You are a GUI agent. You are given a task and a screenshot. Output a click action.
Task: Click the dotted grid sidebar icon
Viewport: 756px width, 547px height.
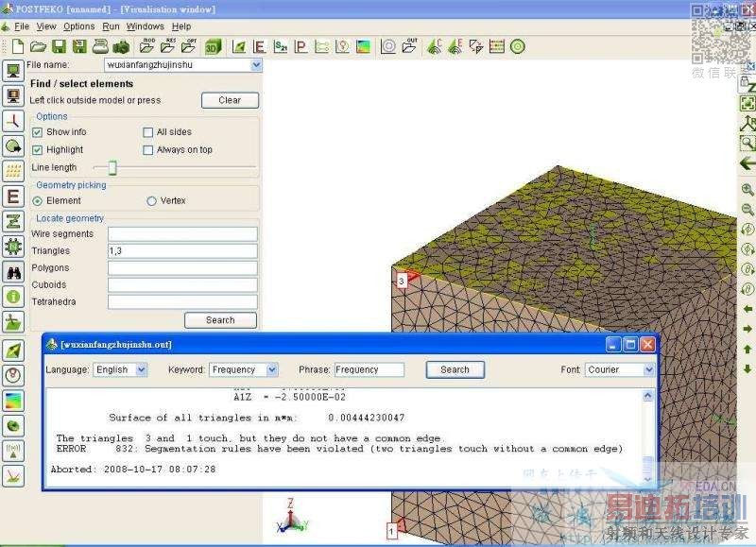(x=13, y=171)
